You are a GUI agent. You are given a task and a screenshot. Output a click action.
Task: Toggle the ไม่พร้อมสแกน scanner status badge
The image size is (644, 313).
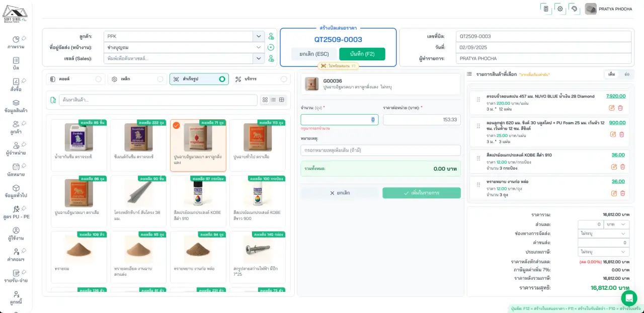[x=339, y=66]
